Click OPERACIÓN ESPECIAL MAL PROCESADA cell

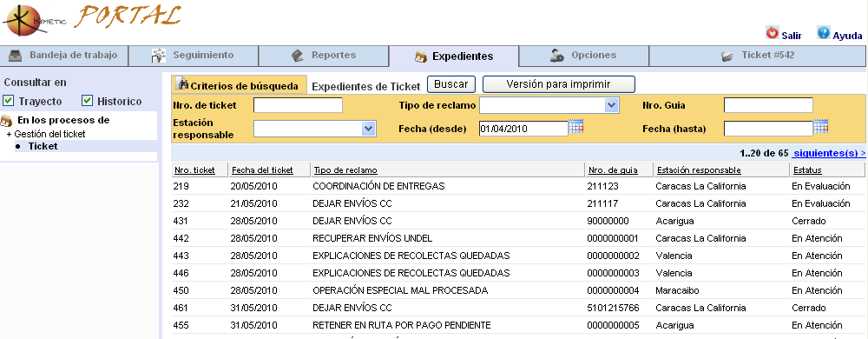pyautogui.click(x=400, y=290)
